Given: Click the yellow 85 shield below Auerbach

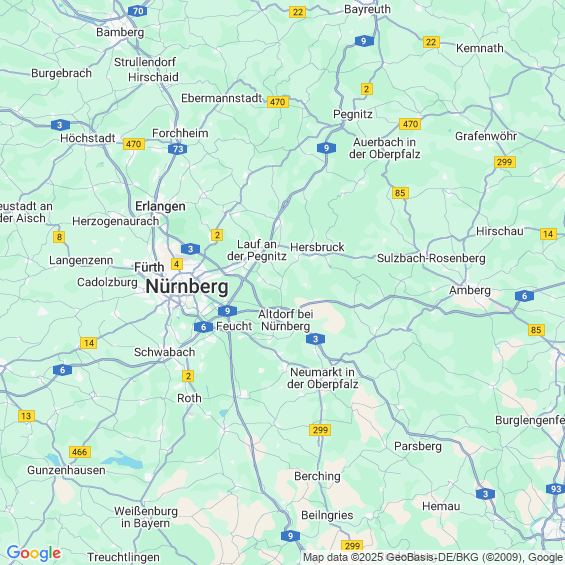Looking at the screenshot, I should pos(400,193).
